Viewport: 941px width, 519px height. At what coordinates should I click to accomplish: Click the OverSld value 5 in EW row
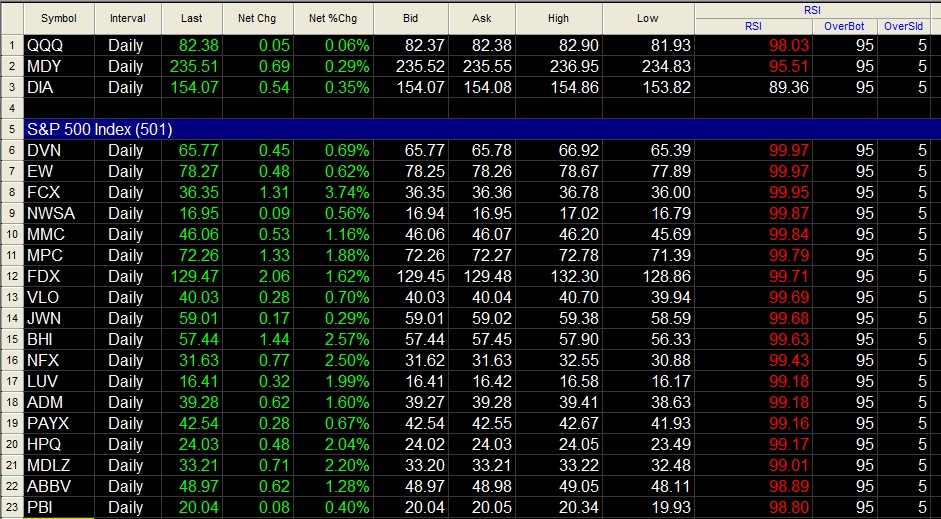[x=922, y=171]
